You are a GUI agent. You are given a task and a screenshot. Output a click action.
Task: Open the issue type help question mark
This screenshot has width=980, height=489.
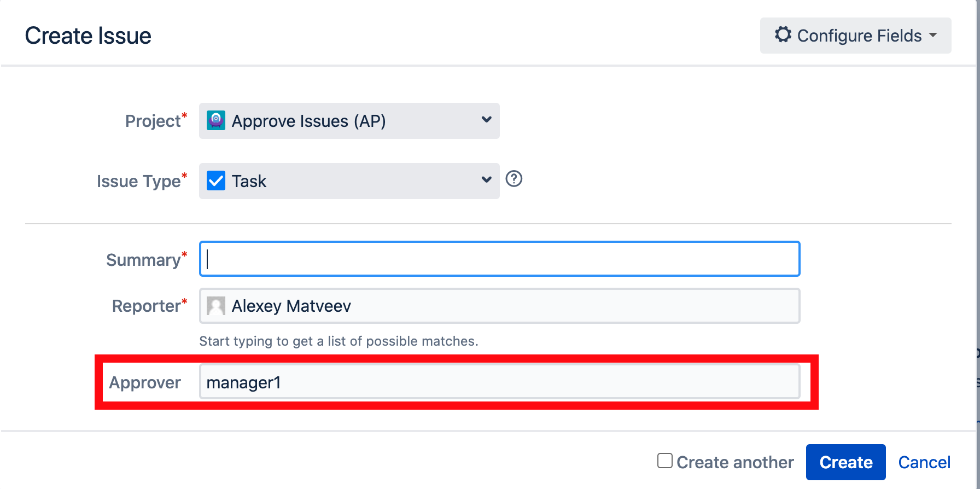pos(514,179)
